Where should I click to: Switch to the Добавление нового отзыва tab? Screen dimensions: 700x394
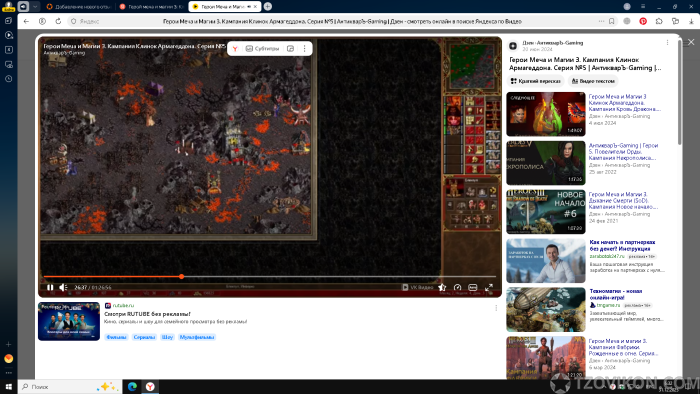click(79, 7)
